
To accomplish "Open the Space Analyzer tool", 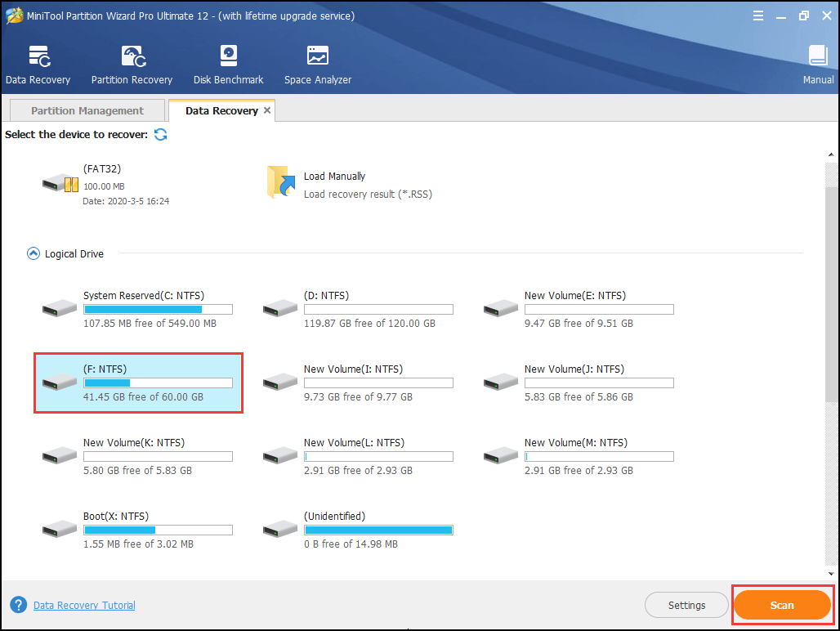I will pos(318,65).
